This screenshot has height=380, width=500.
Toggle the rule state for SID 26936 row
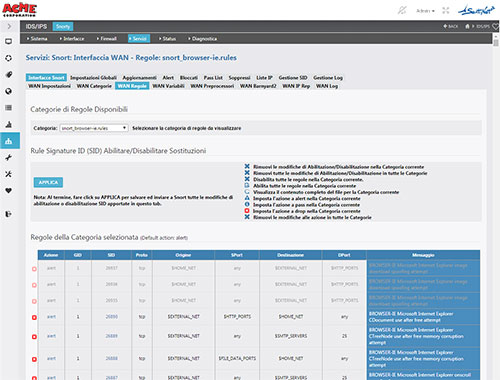34,285
